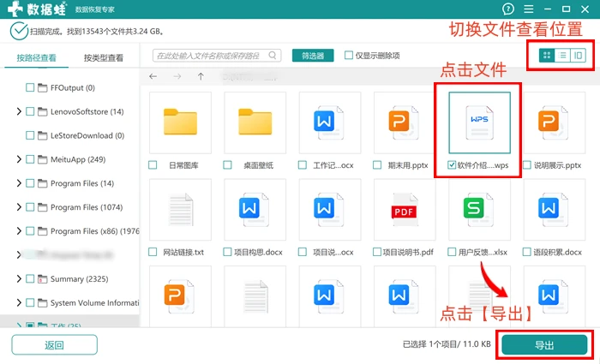The height and width of the screenshot is (364, 600).
Task: Expand the MeituApp (249) folder
Action: [19, 159]
